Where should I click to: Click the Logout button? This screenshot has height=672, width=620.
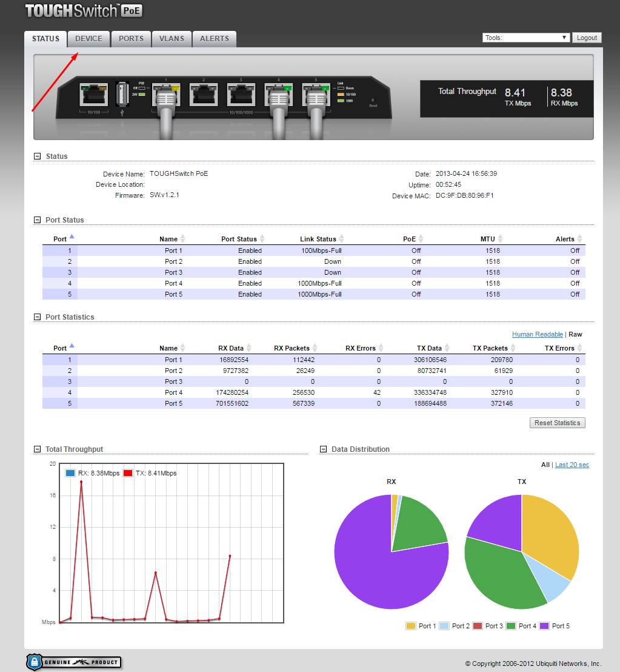tap(586, 38)
